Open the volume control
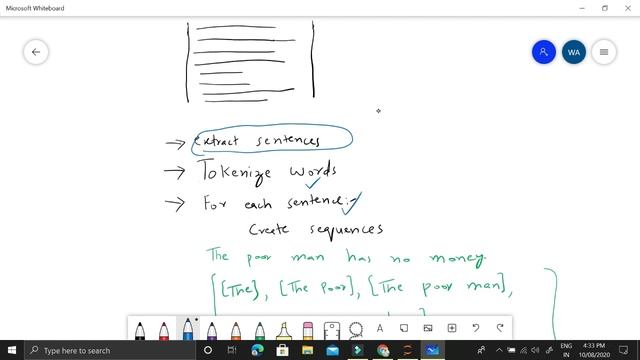640x360 pixels. 536,350
